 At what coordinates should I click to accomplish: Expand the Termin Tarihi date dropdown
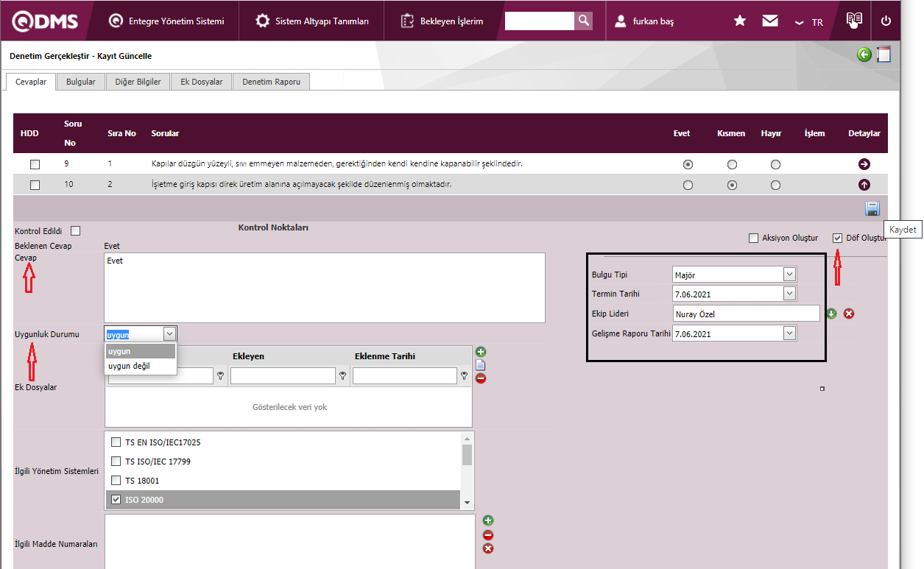(789, 294)
